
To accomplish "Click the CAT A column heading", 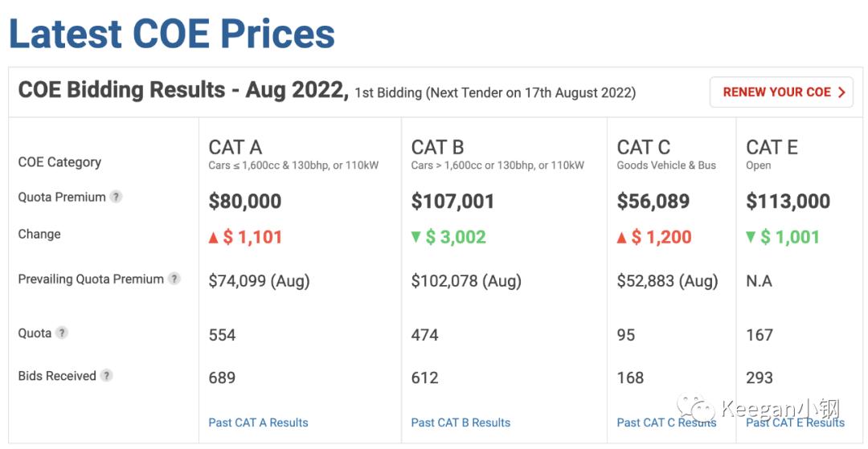I will (x=235, y=148).
